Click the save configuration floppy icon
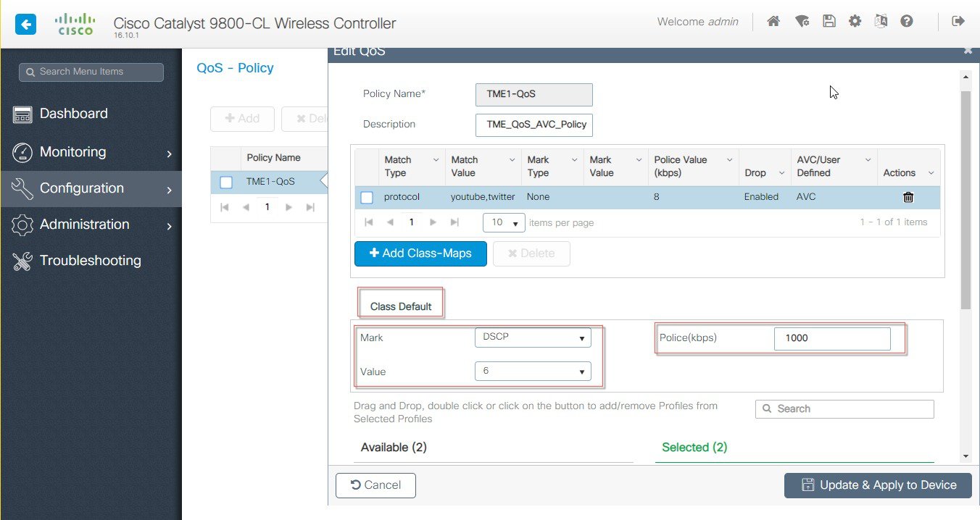The height and width of the screenshot is (520, 980). coord(829,22)
